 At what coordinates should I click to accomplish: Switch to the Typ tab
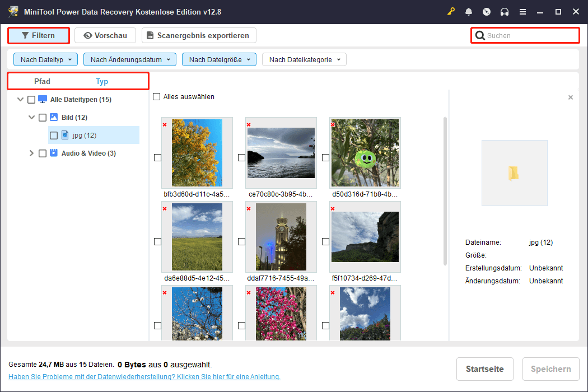(102, 81)
